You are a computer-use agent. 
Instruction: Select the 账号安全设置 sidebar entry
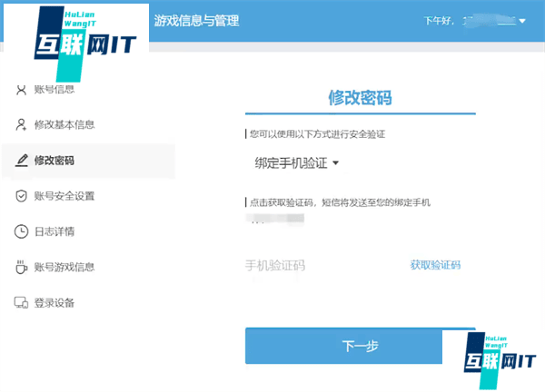point(64,196)
